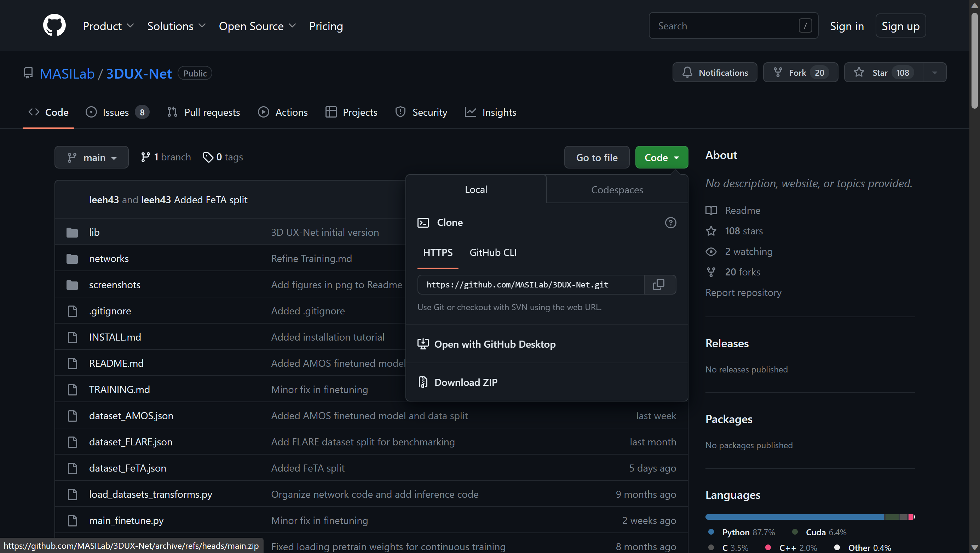The width and height of the screenshot is (980, 553).
Task: Click Download ZIP
Action: coord(465,382)
